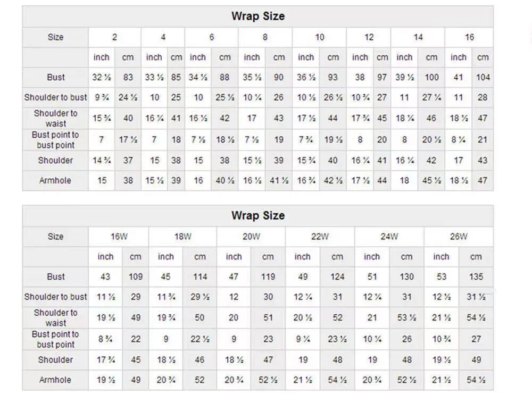Select the 26W size column header
The height and width of the screenshot is (394, 532).
coord(459,236)
